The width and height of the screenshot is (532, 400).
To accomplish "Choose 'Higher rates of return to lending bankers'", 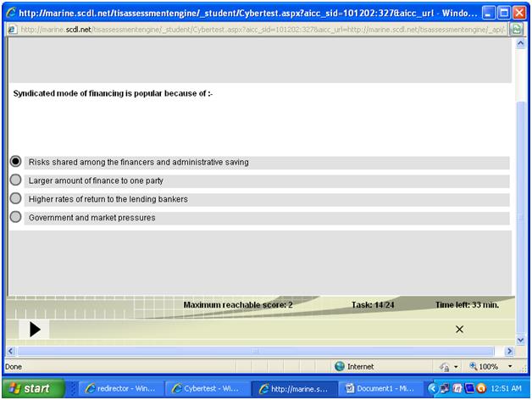I will click(x=15, y=198).
